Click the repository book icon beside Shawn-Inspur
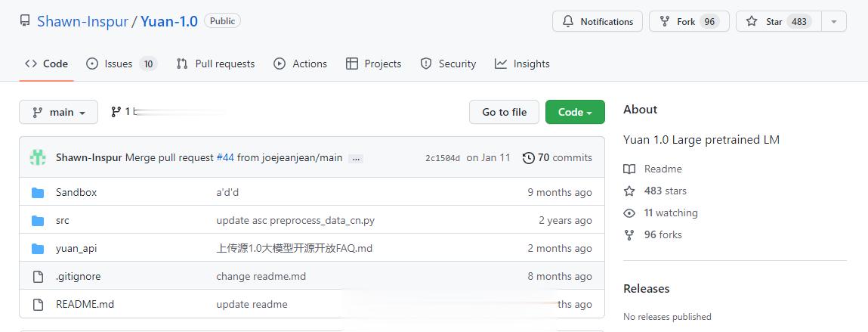This screenshot has width=868, height=332. [x=25, y=21]
